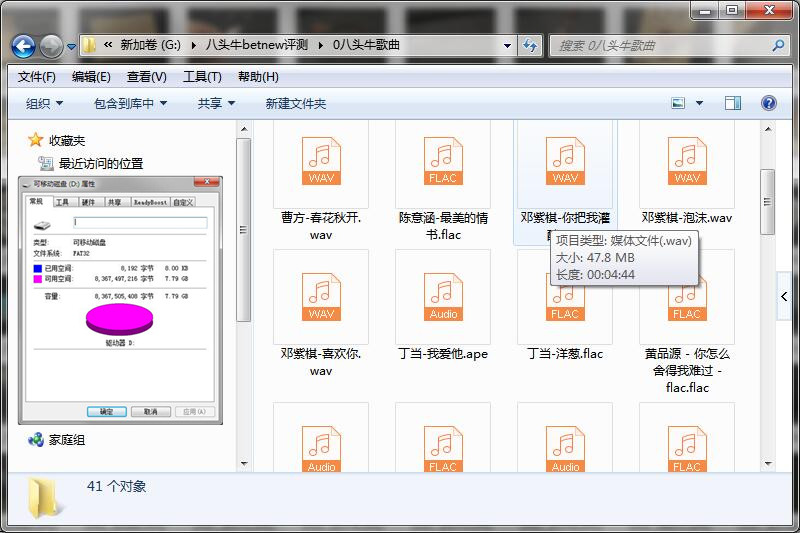Select the 邓紫棋-泡沫.wav file icon
800x533 pixels.
[687, 161]
